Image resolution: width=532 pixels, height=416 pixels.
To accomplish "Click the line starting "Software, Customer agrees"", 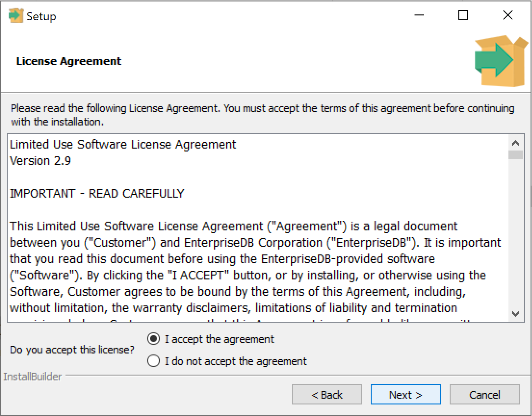I will tap(238, 291).
